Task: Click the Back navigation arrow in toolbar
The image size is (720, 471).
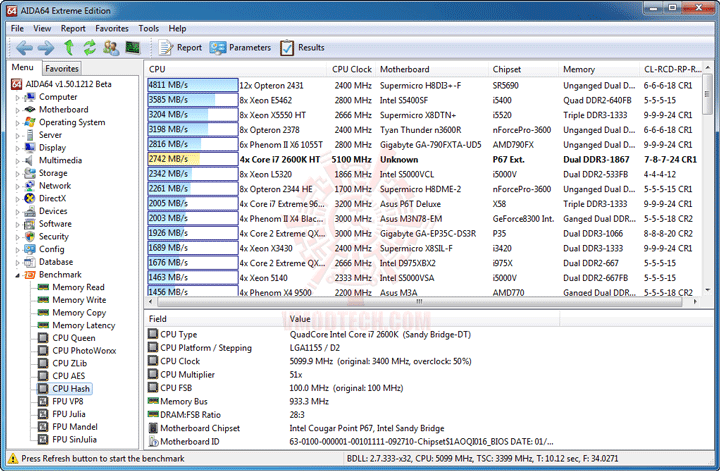Action: coord(24,48)
